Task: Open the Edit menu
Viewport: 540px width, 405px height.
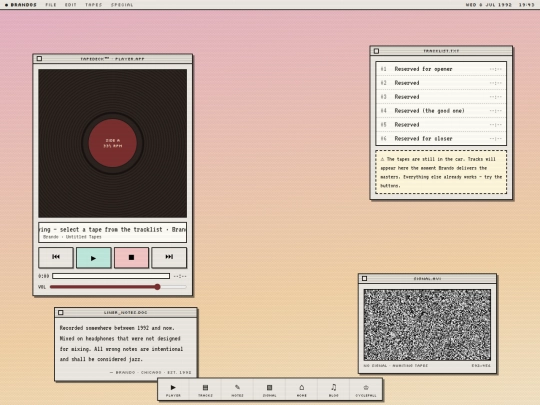Action: point(71,5)
